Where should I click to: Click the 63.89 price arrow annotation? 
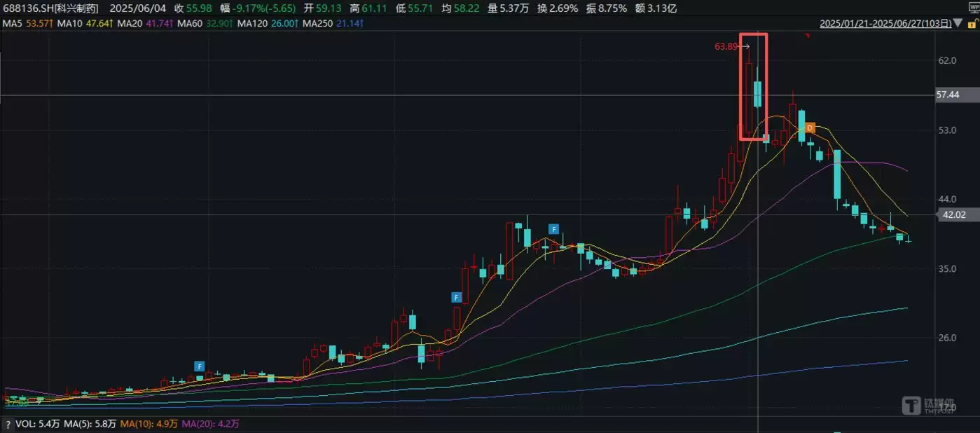[x=727, y=46]
